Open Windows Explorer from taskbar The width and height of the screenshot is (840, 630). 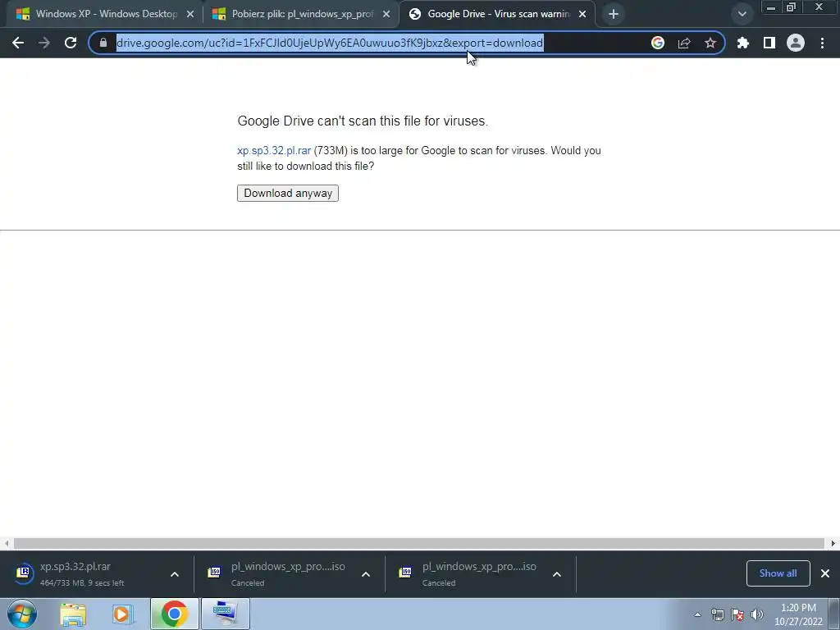point(73,614)
